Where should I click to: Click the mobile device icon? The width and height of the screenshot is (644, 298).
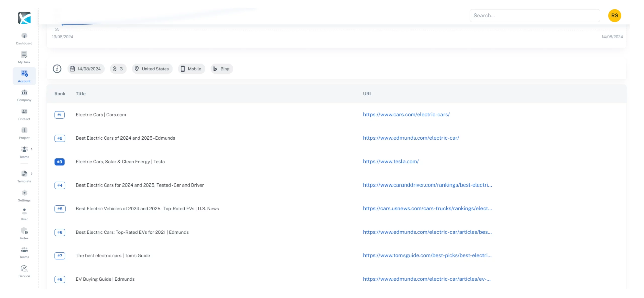point(183,69)
